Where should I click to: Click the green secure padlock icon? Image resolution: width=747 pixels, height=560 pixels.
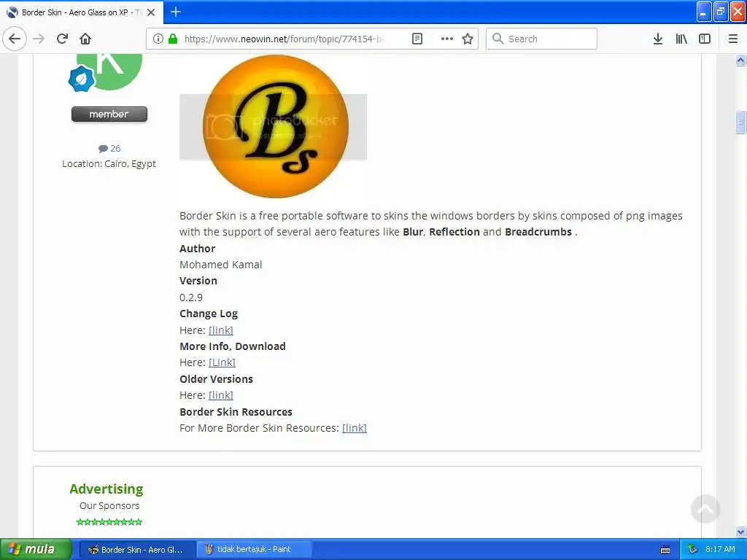click(172, 39)
